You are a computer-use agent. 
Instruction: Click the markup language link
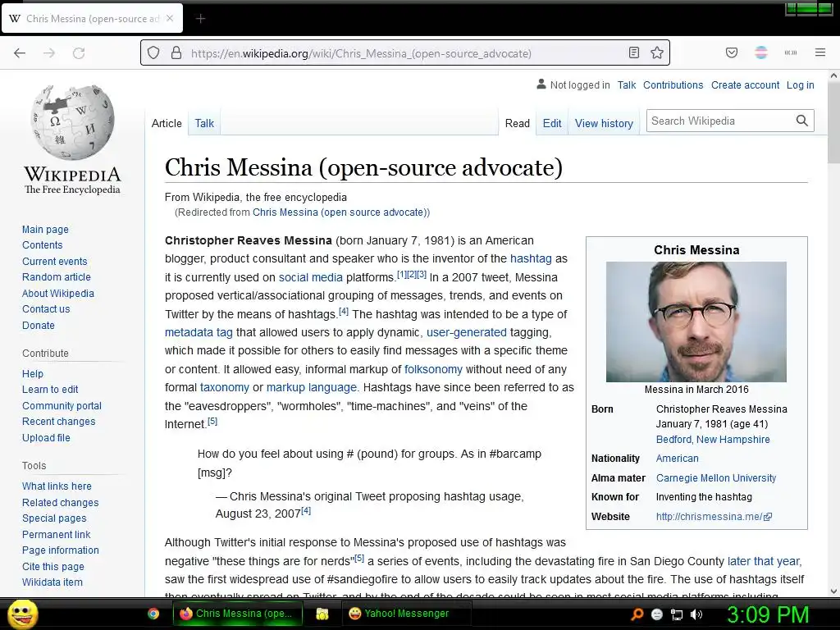point(311,387)
